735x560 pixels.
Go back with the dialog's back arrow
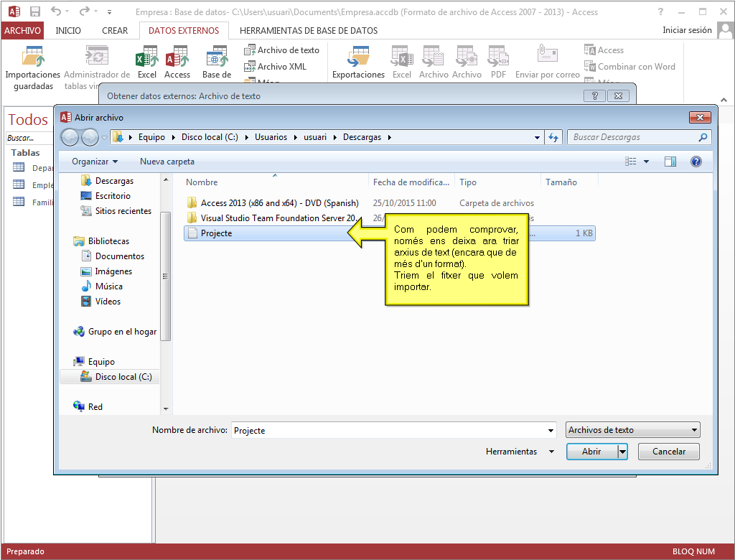70,137
